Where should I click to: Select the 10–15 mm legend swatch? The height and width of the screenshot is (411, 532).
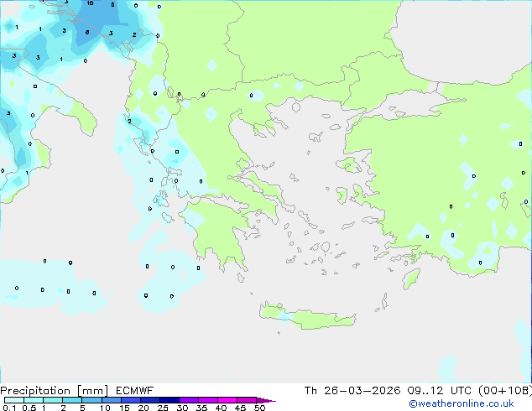pos(112,400)
